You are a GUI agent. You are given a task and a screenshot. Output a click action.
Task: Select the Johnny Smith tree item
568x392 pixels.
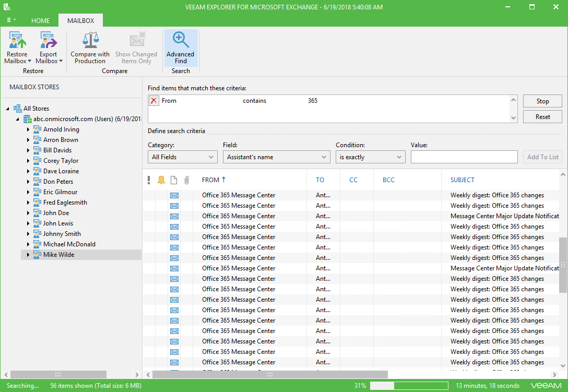[x=62, y=234]
